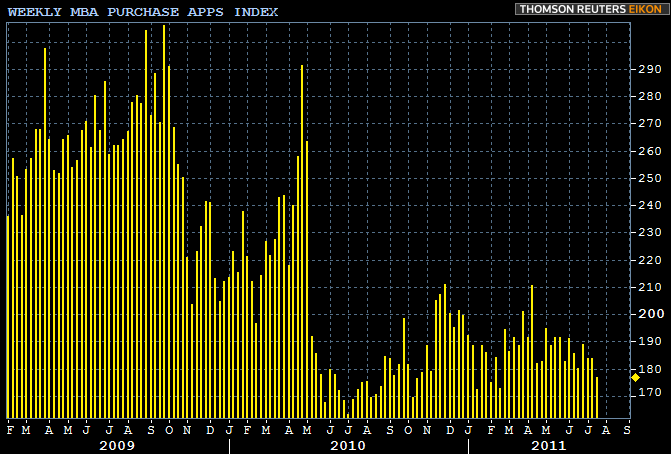Image resolution: width=671 pixels, height=454 pixels.
Task: Click the 190 y-axis tick label
Action: (649, 341)
